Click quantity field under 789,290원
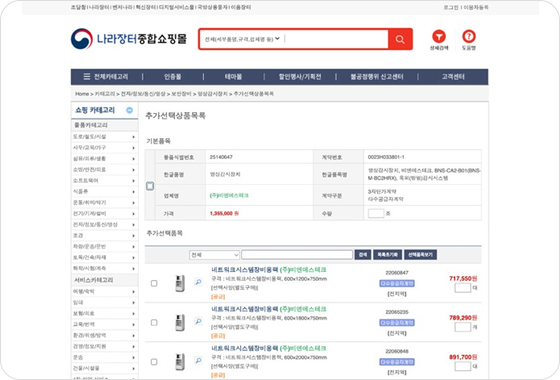The image size is (560, 380). click(x=463, y=327)
